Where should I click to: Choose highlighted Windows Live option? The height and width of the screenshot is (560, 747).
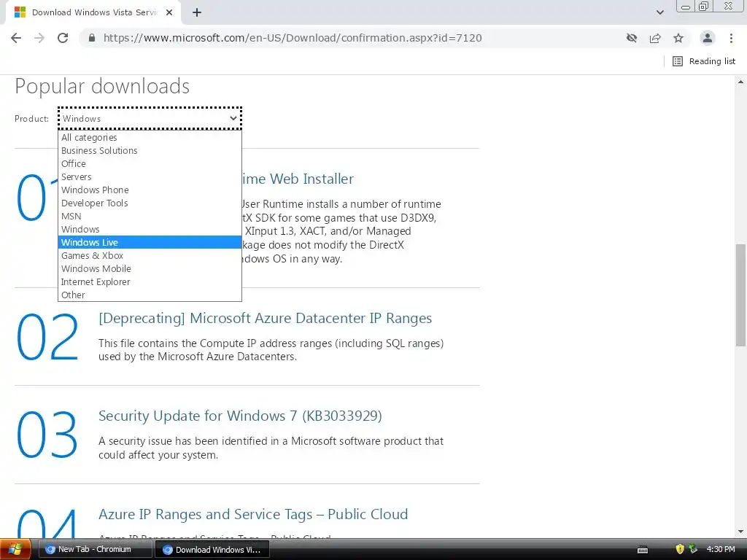(x=150, y=242)
